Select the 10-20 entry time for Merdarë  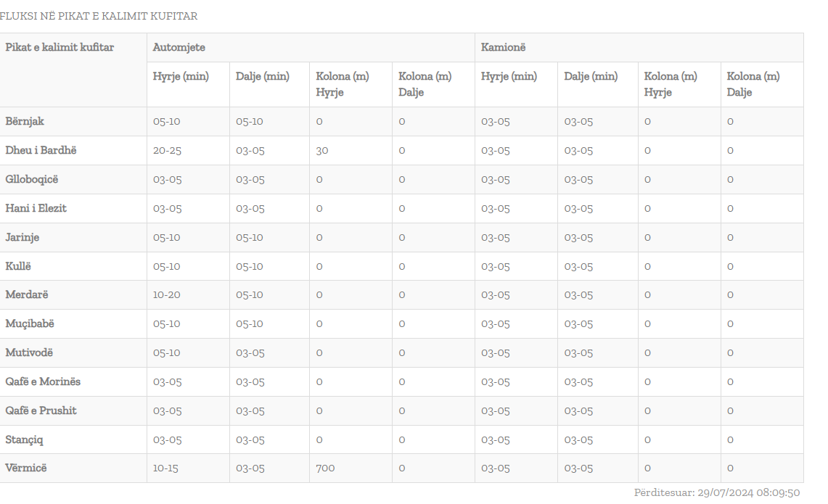166,294
